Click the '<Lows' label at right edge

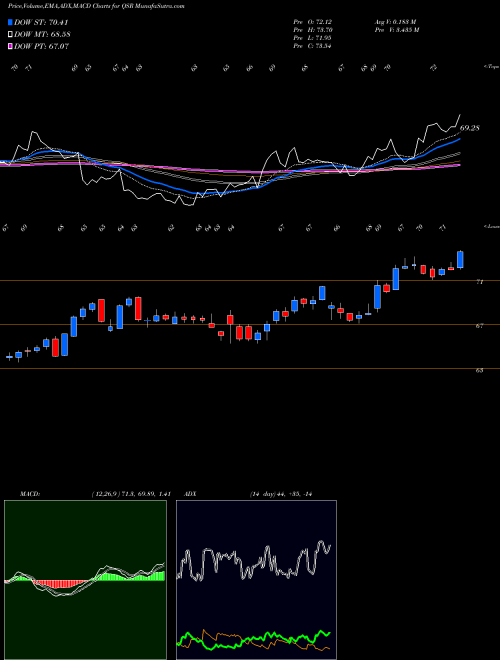coord(491,226)
